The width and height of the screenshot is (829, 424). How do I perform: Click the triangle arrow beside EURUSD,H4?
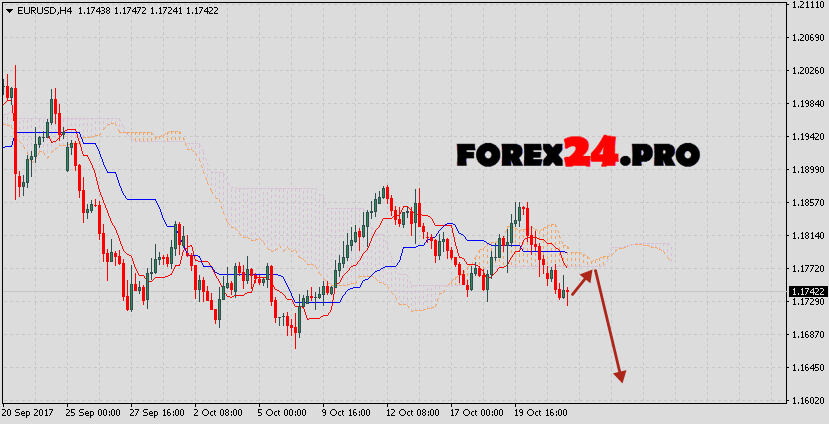click(x=8, y=9)
